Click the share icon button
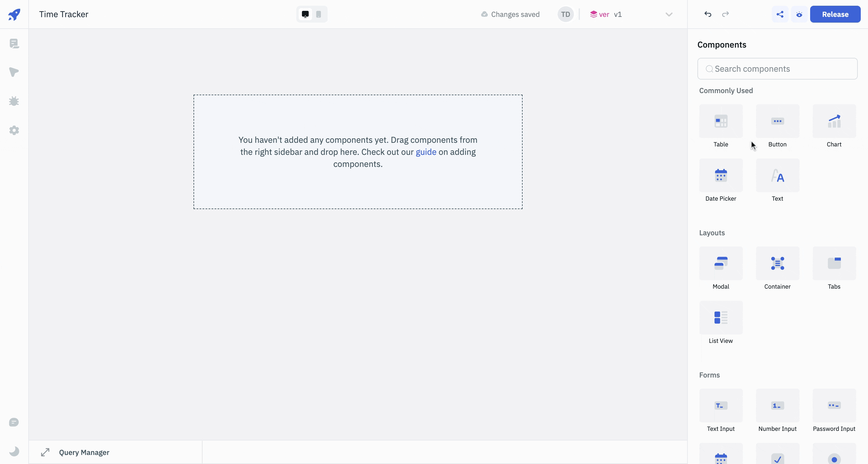Image resolution: width=868 pixels, height=464 pixels. click(780, 14)
